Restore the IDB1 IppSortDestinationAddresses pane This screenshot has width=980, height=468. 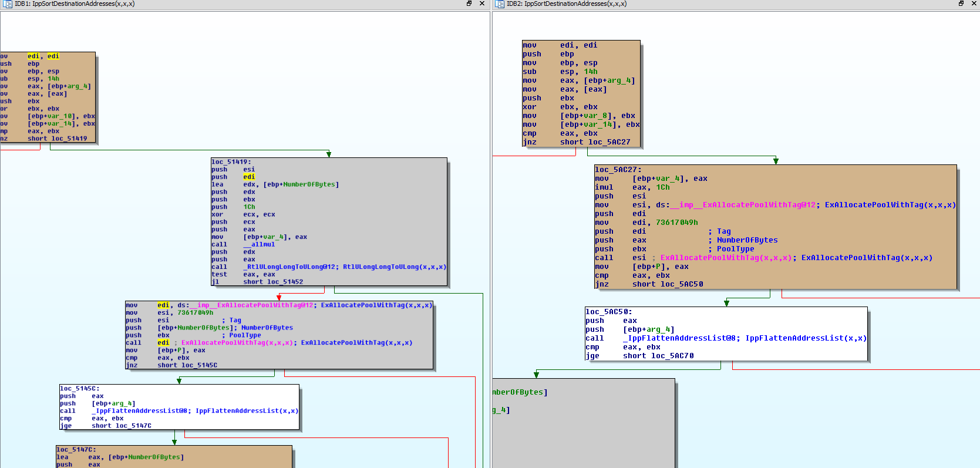(469, 4)
